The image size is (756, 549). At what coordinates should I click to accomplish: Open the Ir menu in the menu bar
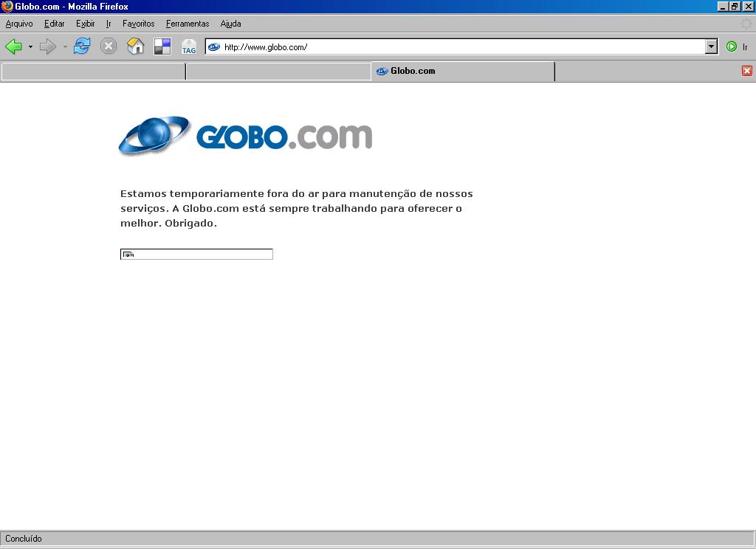109,24
